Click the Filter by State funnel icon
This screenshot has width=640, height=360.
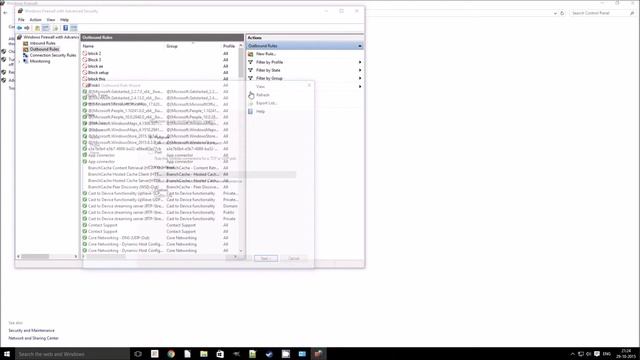[x=251, y=70]
